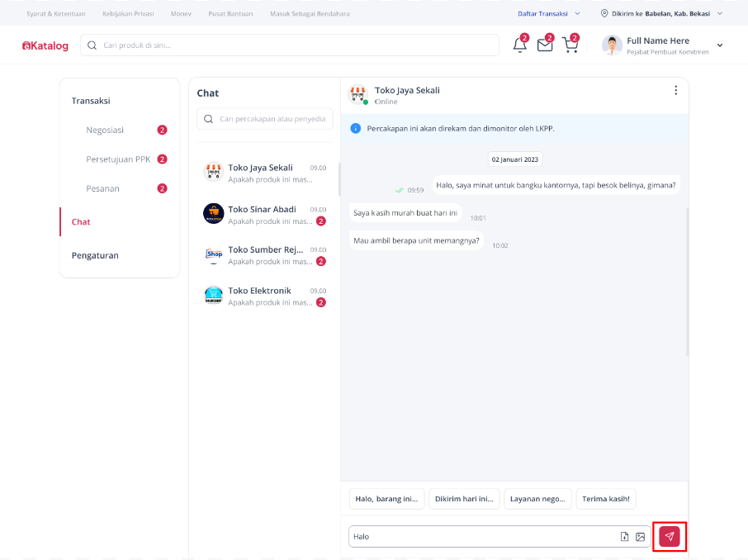Open the Monev link
The height and width of the screenshot is (560, 748).
click(181, 13)
